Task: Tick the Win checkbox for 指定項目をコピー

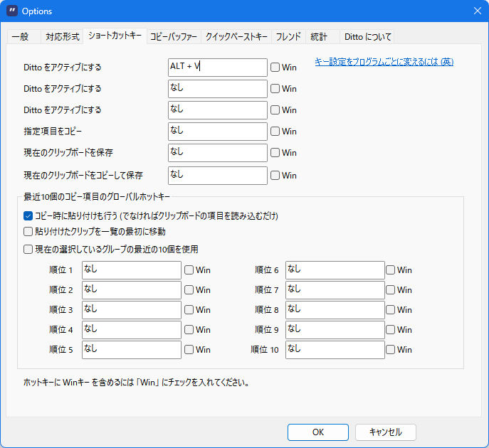Action: (x=275, y=131)
